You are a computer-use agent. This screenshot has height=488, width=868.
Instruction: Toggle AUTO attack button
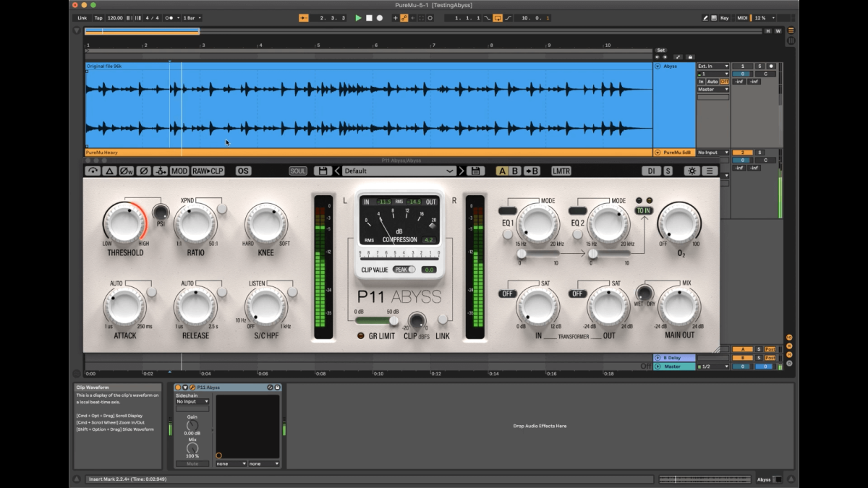pyautogui.click(x=151, y=292)
